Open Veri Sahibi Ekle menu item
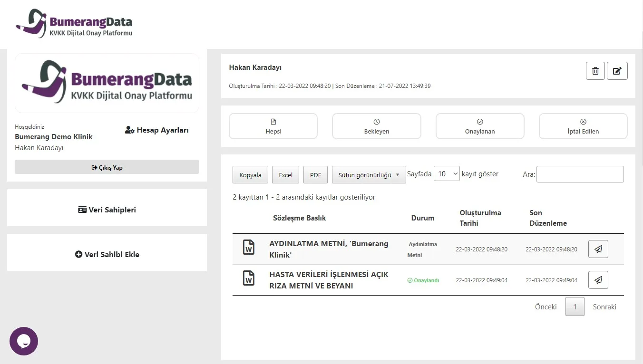Image resolution: width=643 pixels, height=364 pixels. coord(107,254)
